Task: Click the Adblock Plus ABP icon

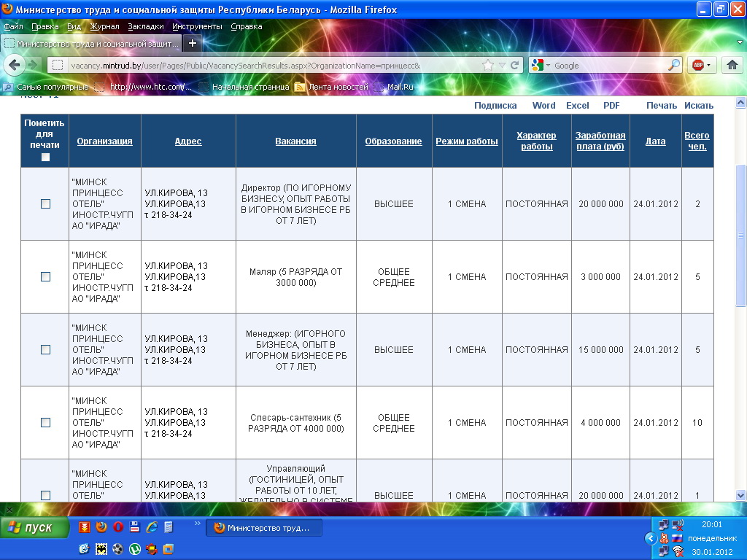Action: (x=699, y=65)
